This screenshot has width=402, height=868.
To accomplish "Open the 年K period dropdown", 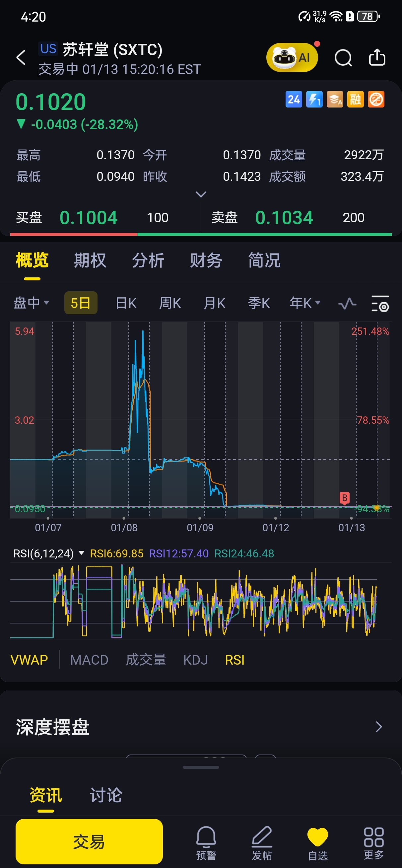I will click(x=305, y=303).
